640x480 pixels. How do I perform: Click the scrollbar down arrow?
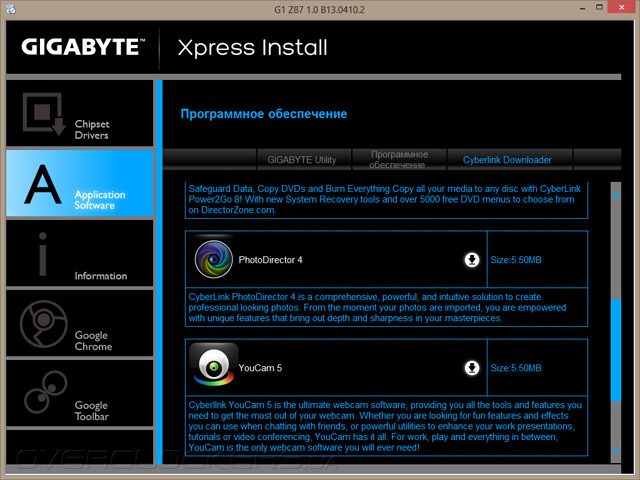616,449
